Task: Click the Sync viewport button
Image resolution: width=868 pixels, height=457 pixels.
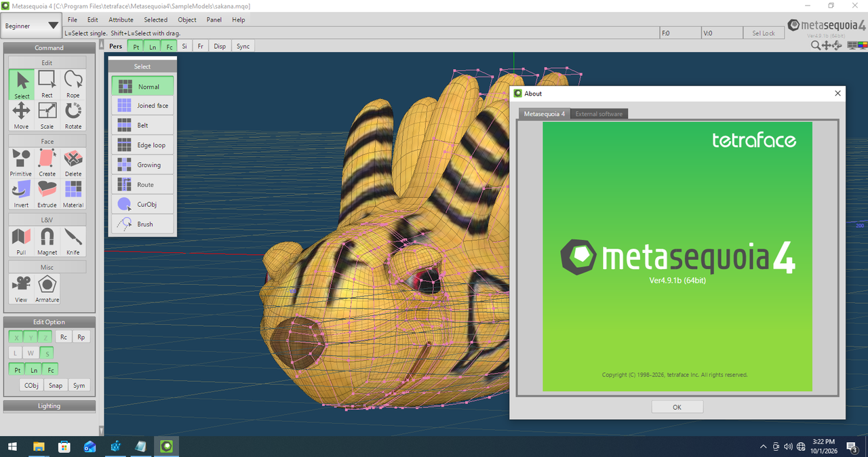Action: (x=243, y=46)
